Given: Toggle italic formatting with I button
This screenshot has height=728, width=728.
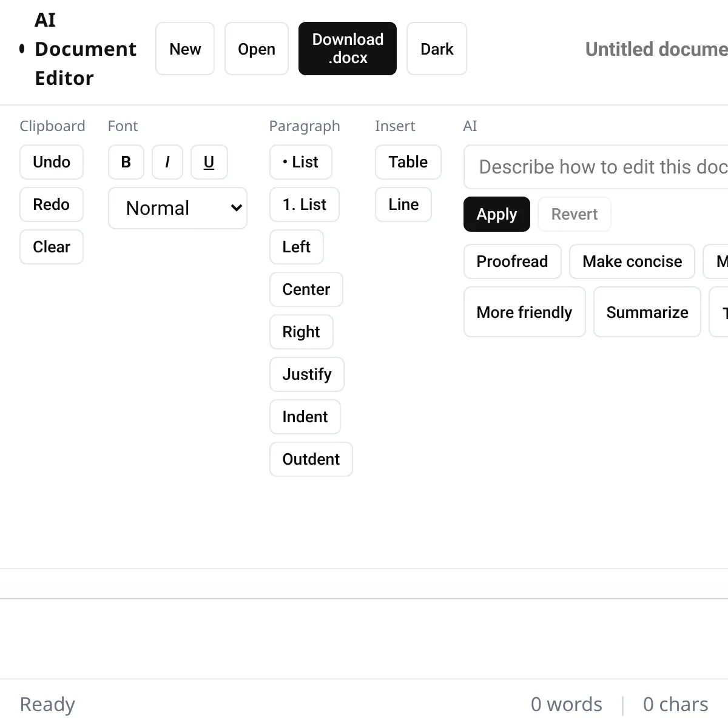Looking at the screenshot, I should [167, 162].
